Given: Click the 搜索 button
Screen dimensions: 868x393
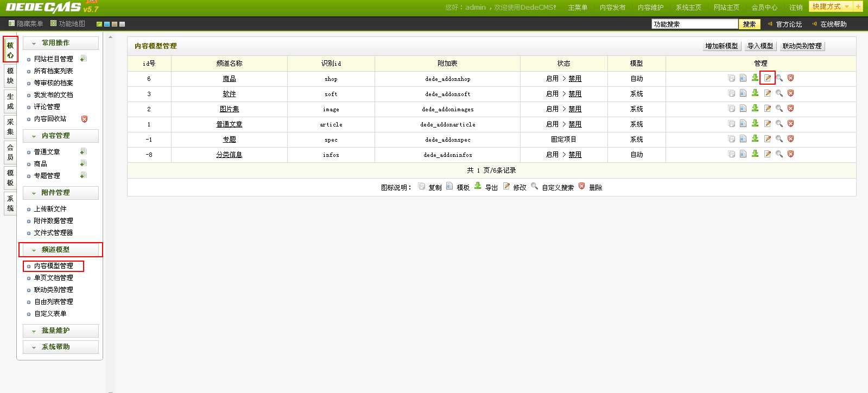Looking at the screenshot, I should coord(749,24).
